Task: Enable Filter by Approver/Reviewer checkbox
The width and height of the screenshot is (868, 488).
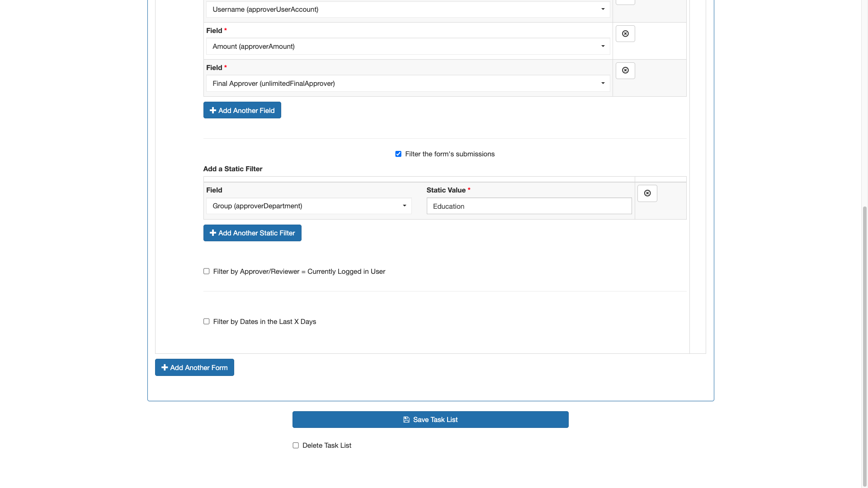Action: click(x=207, y=272)
